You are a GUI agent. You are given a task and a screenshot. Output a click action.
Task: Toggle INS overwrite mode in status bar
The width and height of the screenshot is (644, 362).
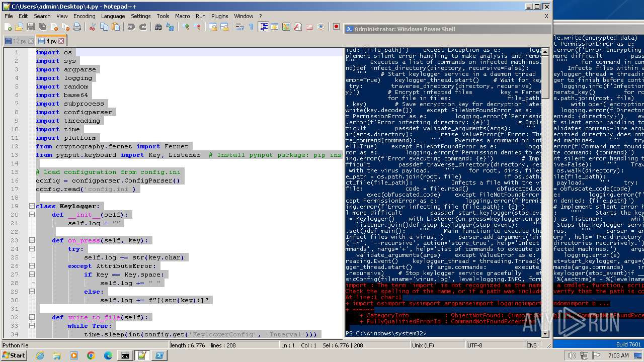[x=532, y=345]
